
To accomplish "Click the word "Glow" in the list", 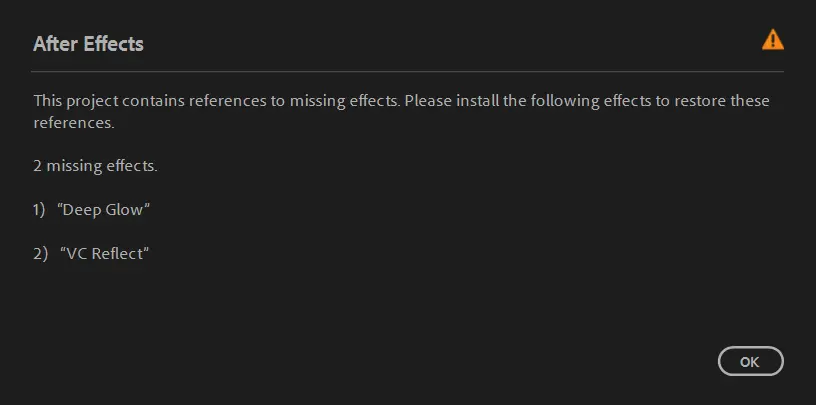I will [x=126, y=210].
